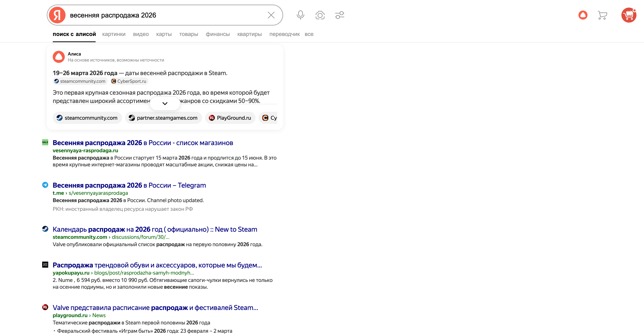
Task: Click the Yandex logo in search bar
Action: pos(57,15)
